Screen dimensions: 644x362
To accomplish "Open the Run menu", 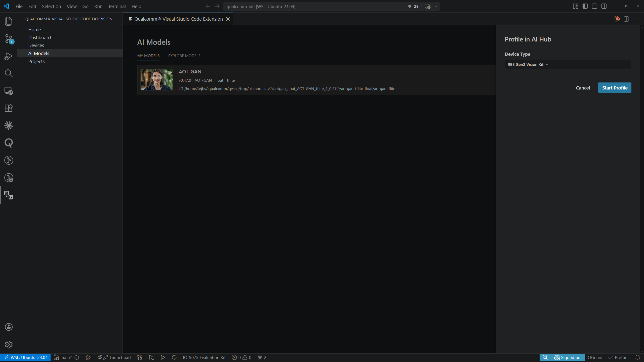I will click(x=98, y=6).
